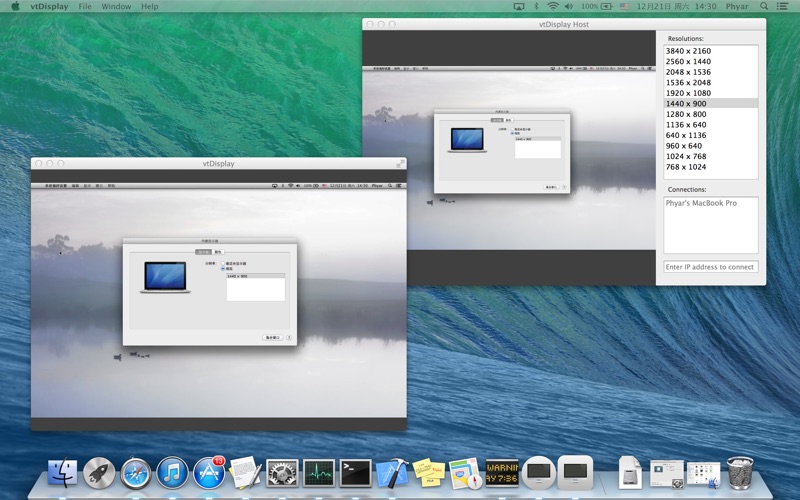Viewport: 800px width, 500px height.
Task: Select unselected top radio button in vtDisplay mirrored dialog
Action: click(223, 263)
